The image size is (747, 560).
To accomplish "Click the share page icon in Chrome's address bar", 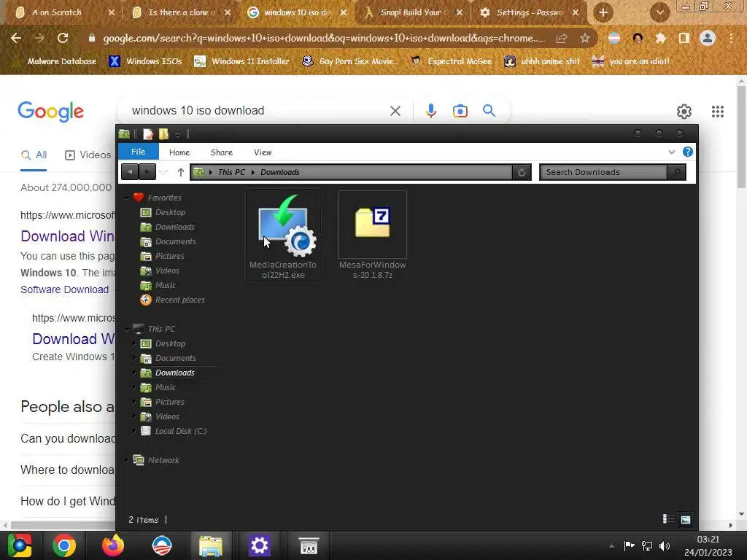I will tap(562, 38).
